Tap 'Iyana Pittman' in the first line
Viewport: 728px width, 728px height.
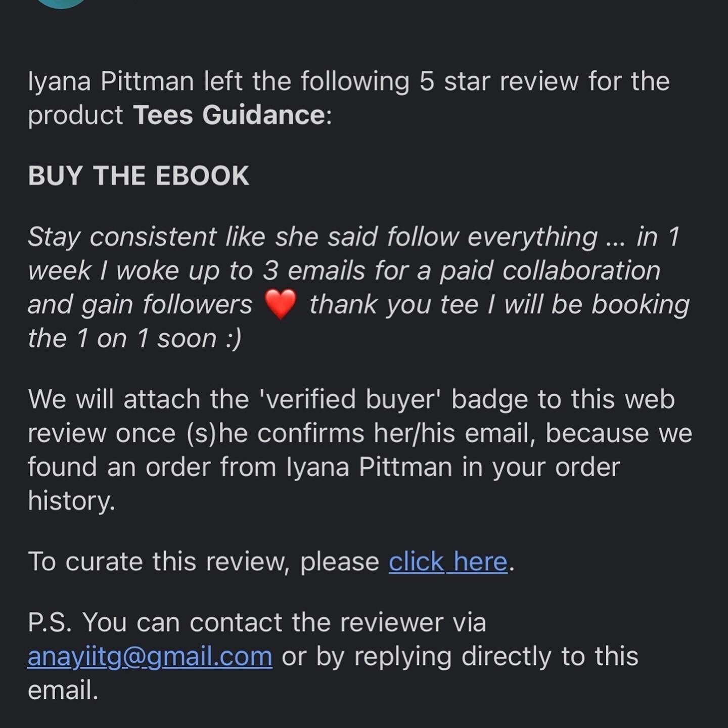[x=111, y=81]
